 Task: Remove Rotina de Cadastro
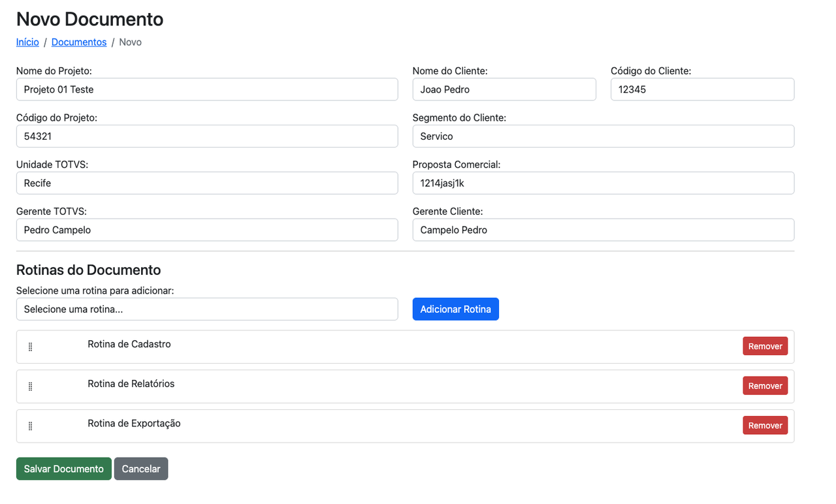(765, 346)
